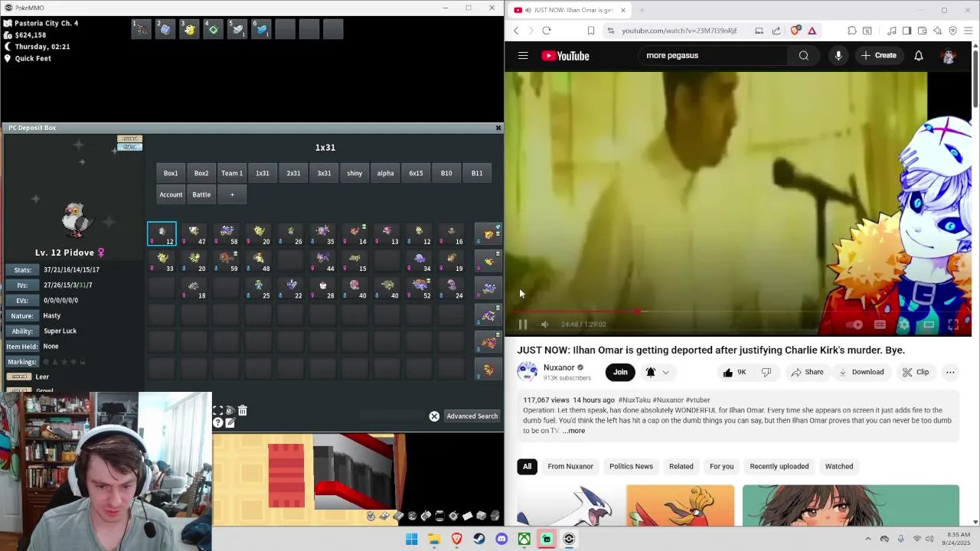Open the Nuxanor channel name link
This screenshot has height=551, width=980.
click(559, 368)
